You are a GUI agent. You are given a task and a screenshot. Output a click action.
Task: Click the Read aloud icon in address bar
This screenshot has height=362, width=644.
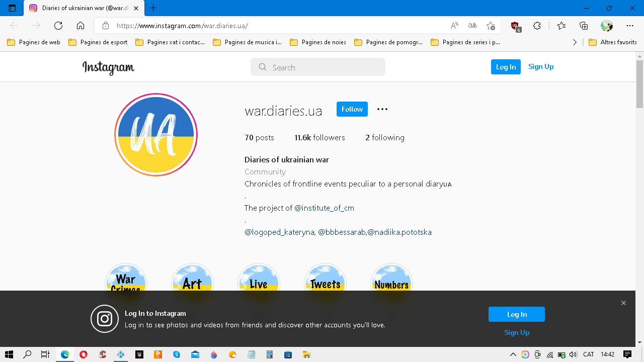(454, 26)
